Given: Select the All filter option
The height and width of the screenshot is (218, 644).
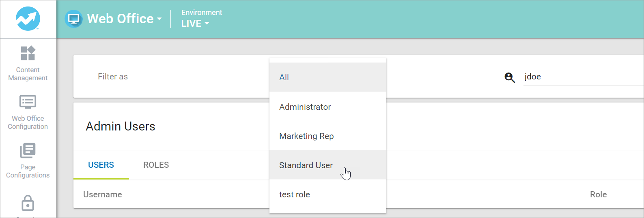Looking at the screenshot, I should [284, 77].
